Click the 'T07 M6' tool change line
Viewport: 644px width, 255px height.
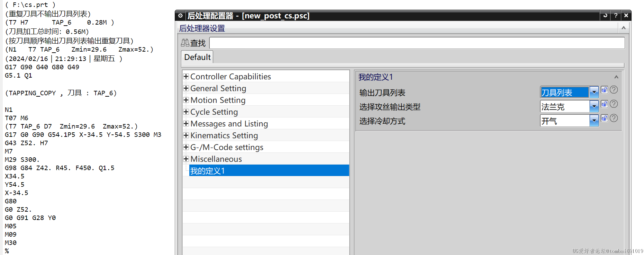[17, 118]
